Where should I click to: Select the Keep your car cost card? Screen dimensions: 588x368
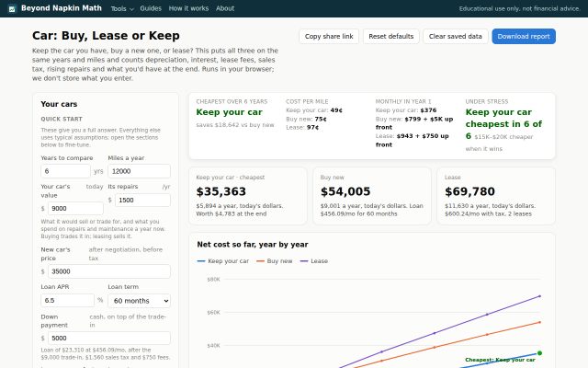(x=248, y=196)
